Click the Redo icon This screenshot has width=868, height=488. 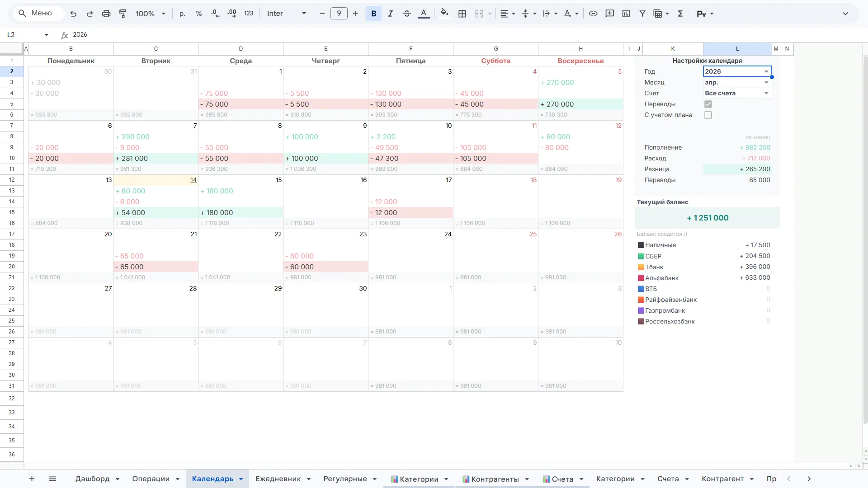[x=90, y=14]
